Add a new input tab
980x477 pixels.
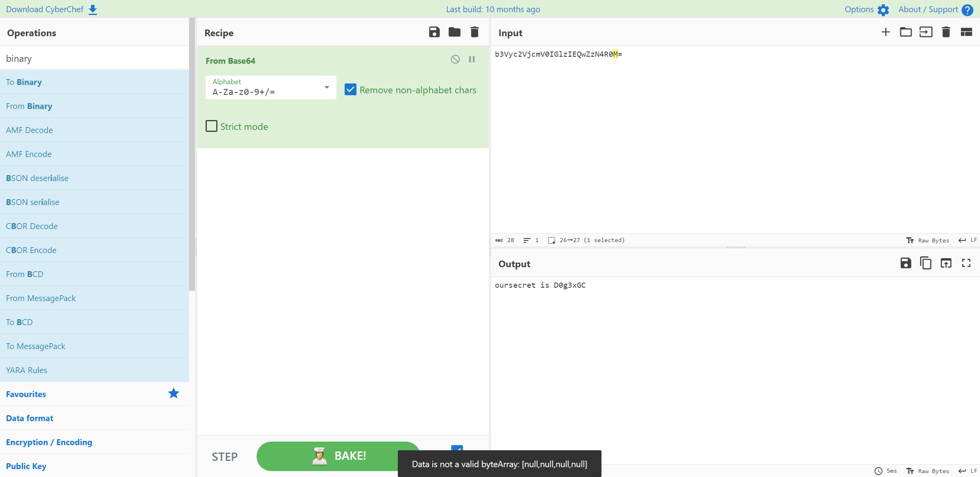[885, 32]
